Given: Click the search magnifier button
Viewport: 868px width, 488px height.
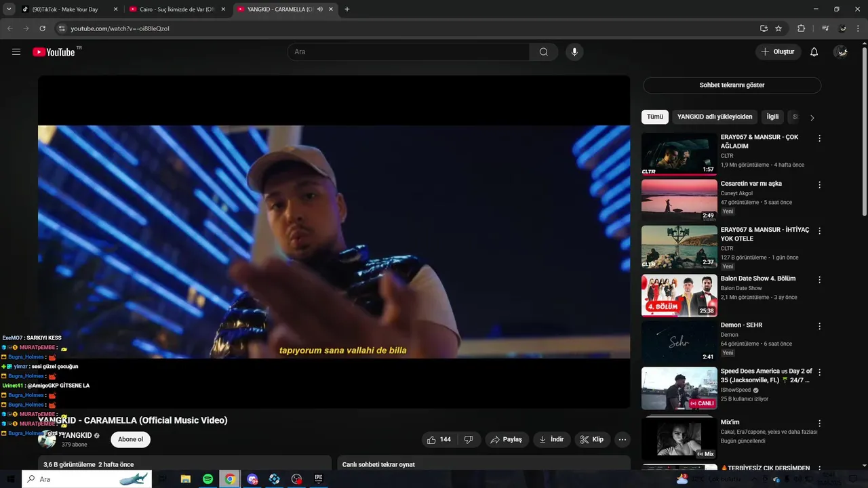Looking at the screenshot, I should pos(544,52).
